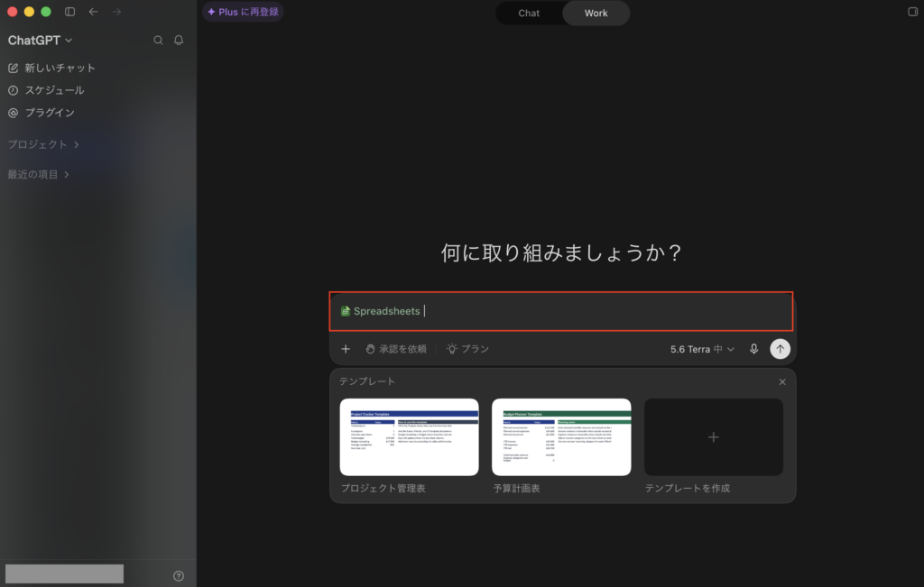Click the plus attach icon
The height and width of the screenshot is (587, 924).
tap(346, 349)
